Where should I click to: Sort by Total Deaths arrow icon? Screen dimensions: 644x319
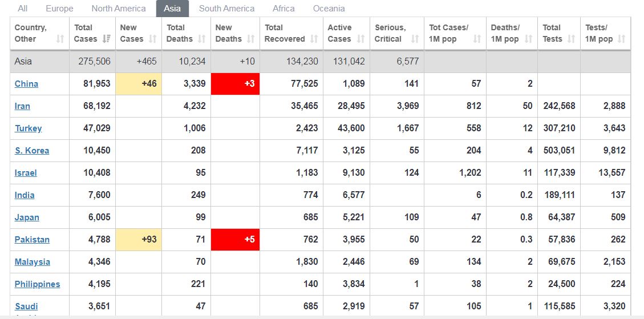click(201, 39)
